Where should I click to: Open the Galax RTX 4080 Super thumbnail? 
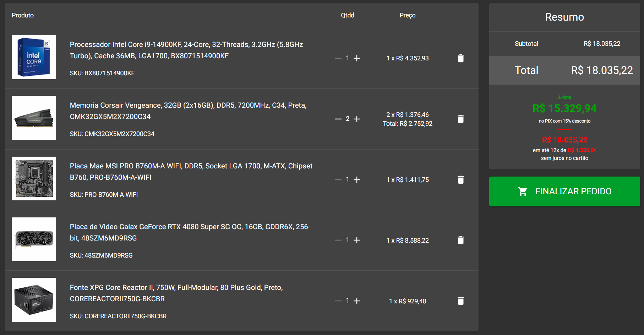click(34, 239)
